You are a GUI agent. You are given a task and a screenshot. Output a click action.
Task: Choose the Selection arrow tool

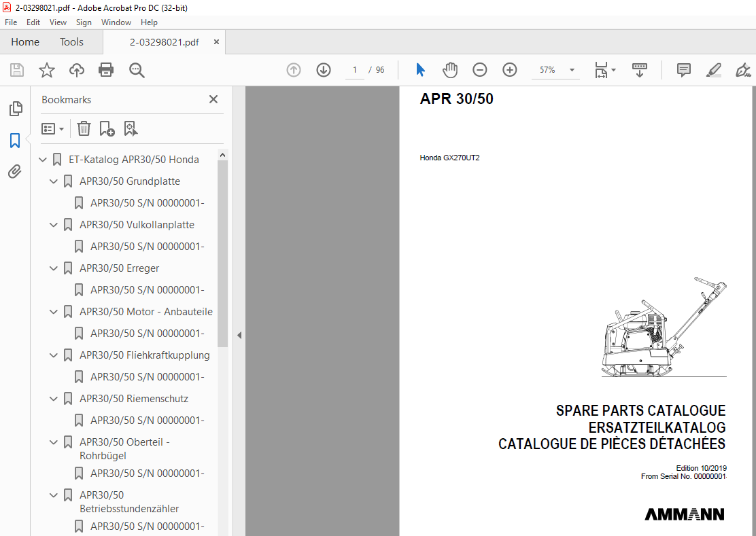pos(420,70)
